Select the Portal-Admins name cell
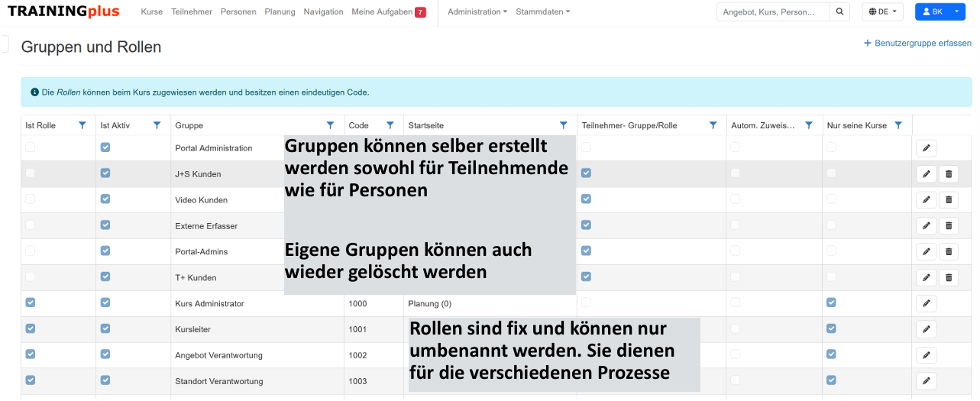 (202, 251)
